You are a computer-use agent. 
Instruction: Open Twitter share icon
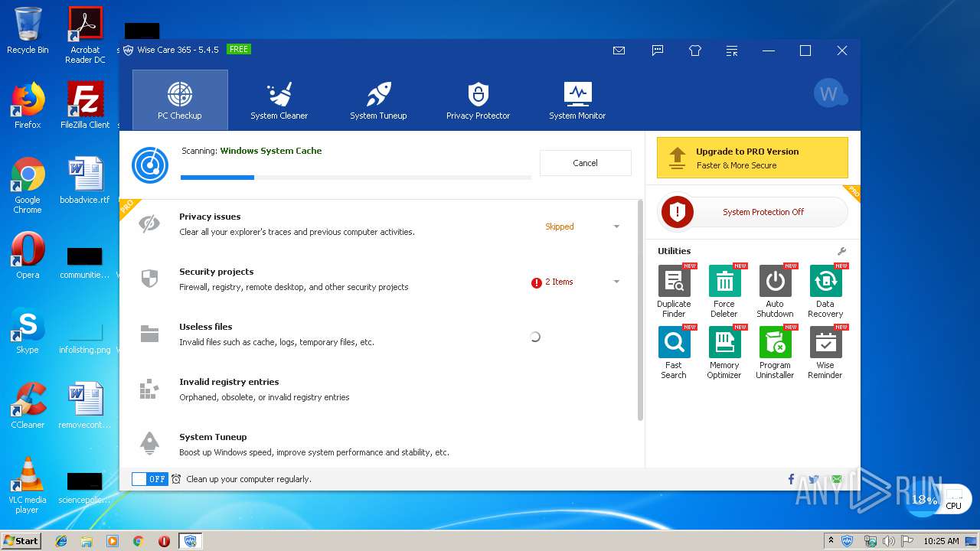coord(813,479)
